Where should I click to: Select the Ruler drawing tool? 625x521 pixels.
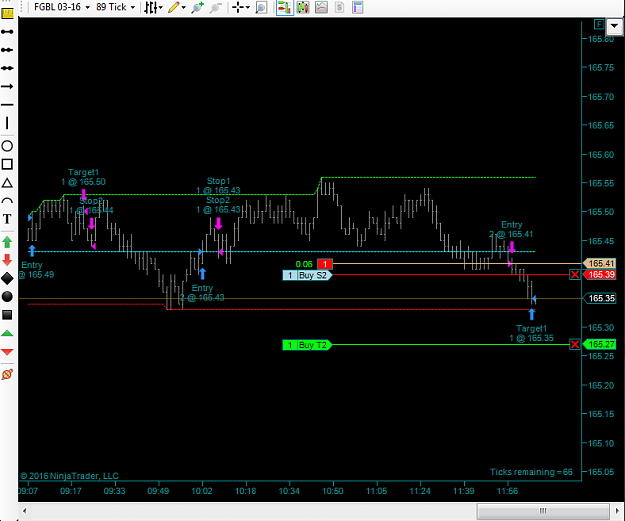8,14
